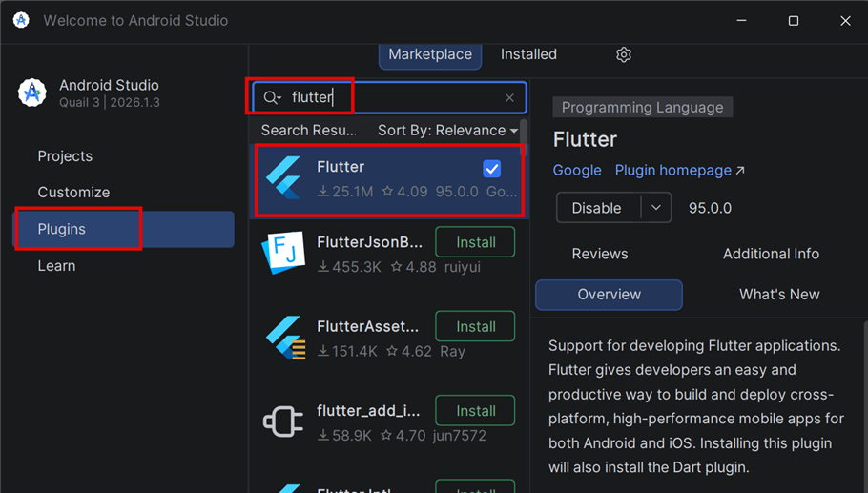Open the Additional Info tab
Screen dimensions: 868x493
pos(771,254)
